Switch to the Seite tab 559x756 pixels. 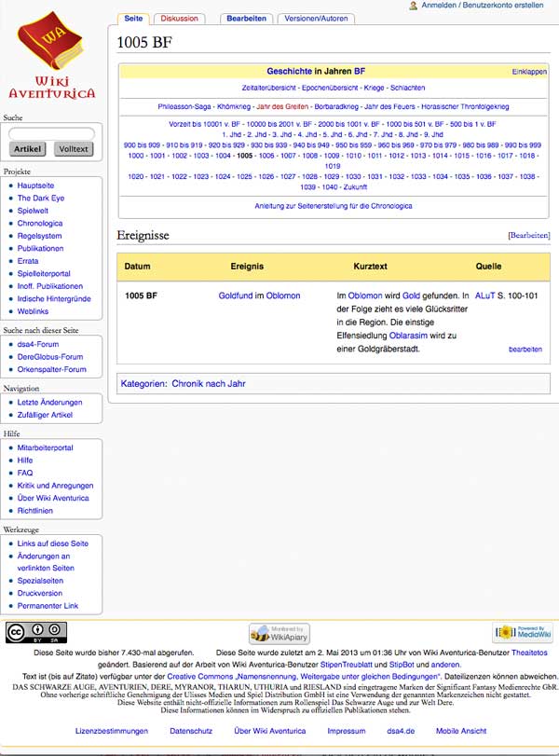coord(133,19)
